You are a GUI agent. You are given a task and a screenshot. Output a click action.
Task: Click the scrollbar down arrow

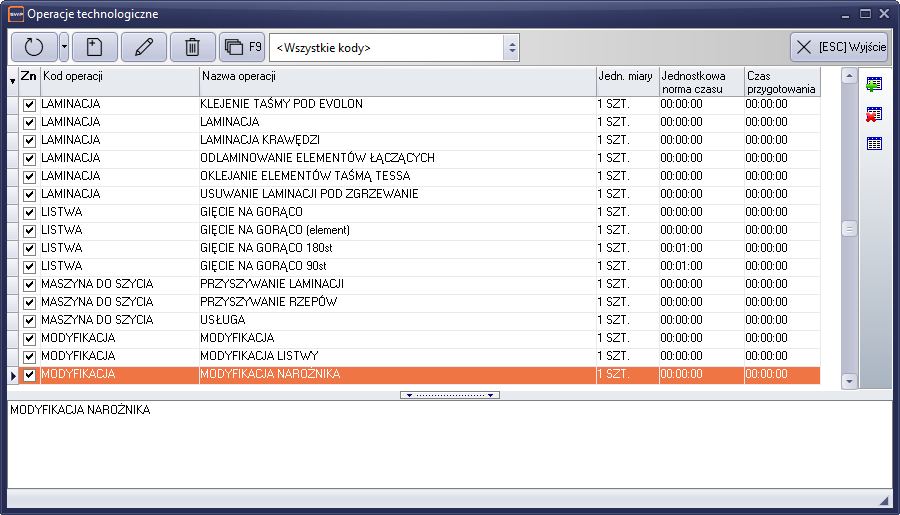pos(849,381)
